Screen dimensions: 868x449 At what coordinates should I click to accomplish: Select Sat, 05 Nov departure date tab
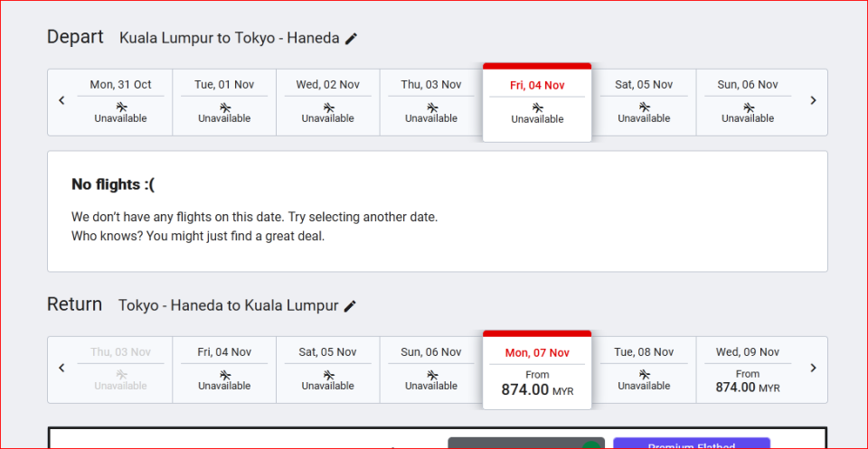pos(644,101)
